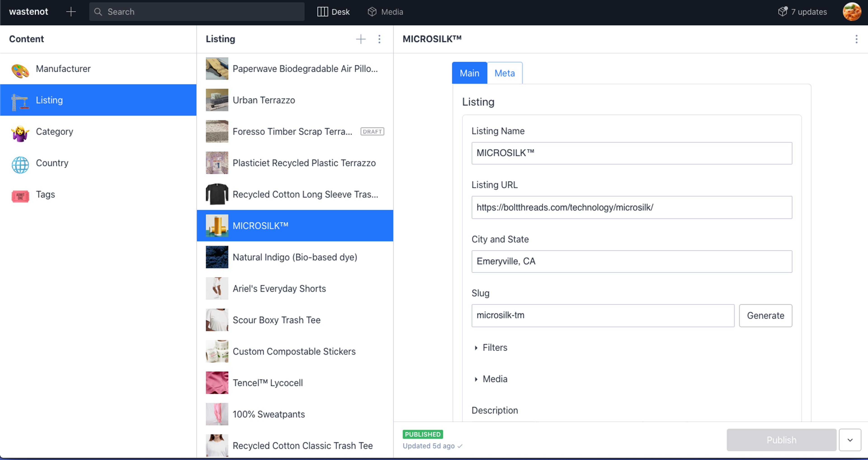Click the plus icon next to wastenot

(x=71, y=12)
